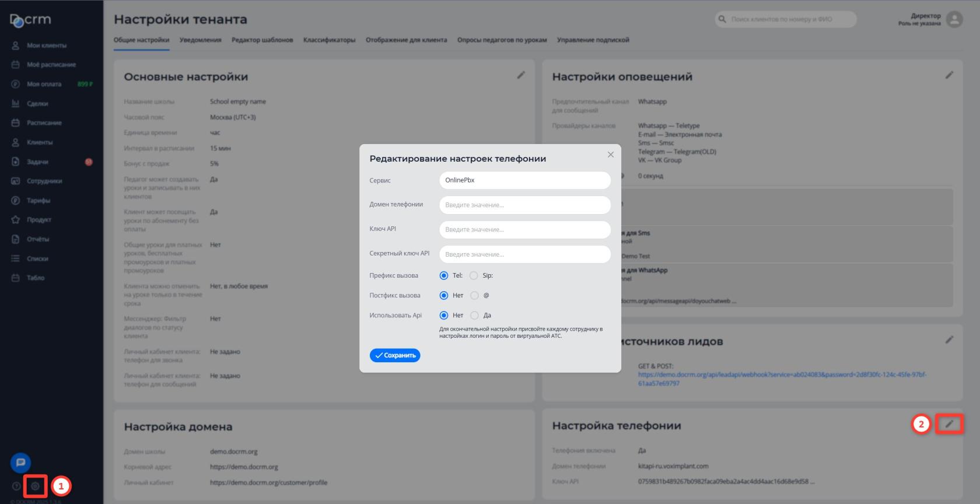This screenshot has height=504, width=980.
Task: Select the @ call postfix option
Action: click(x=474, y=296)
